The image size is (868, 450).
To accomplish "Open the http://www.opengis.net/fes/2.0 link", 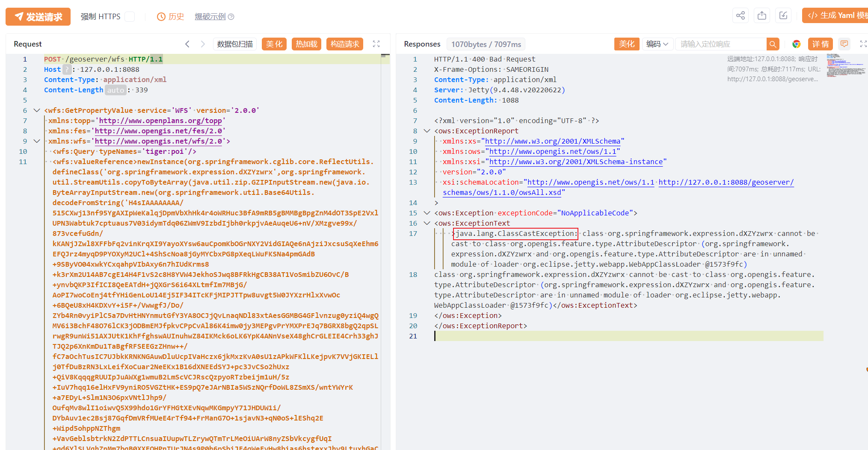I will (158, 131).
